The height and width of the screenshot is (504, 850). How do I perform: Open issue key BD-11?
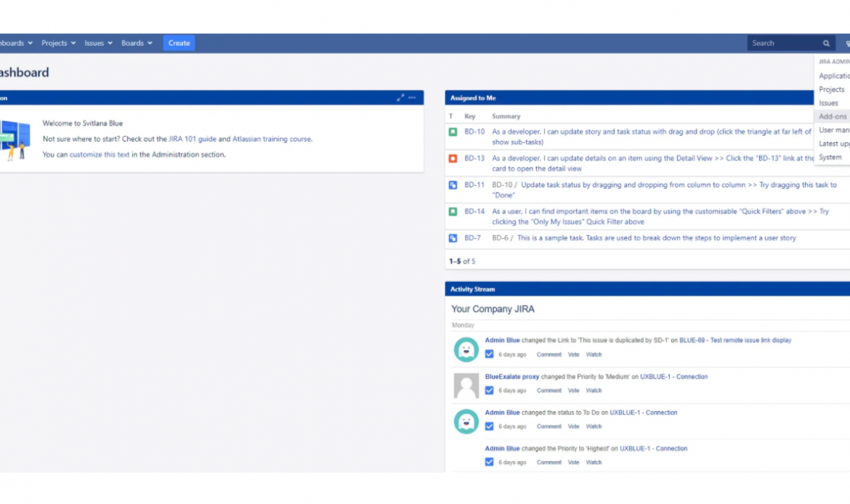[x=474, y=184]
